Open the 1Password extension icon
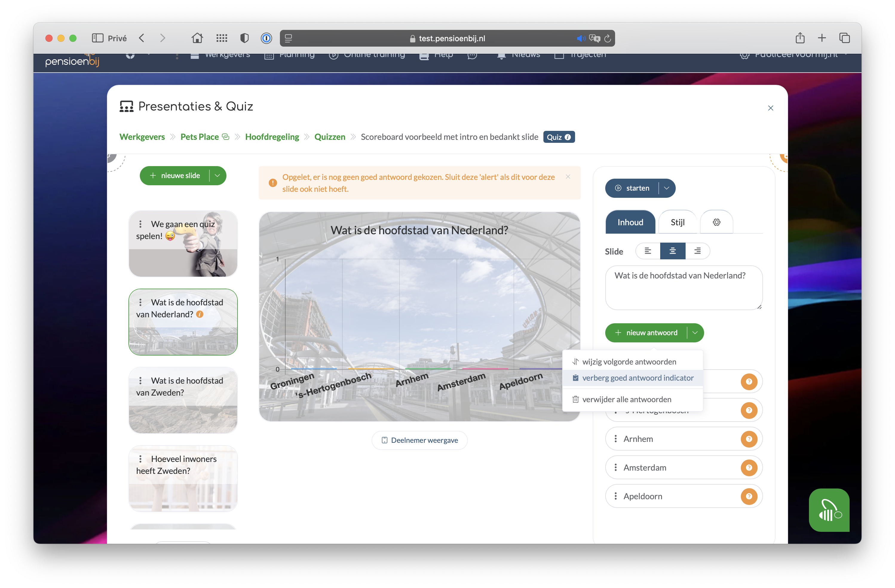Viewport: 895px width, 588px height. point(266,38)
